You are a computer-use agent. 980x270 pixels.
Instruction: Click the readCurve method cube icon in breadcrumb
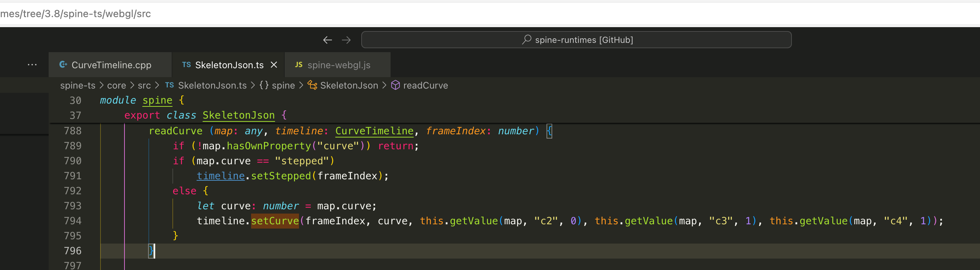[x=395, y=85]
